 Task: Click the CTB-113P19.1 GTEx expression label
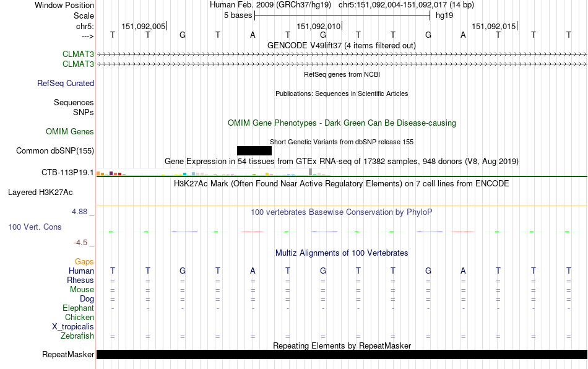[67, 173]
